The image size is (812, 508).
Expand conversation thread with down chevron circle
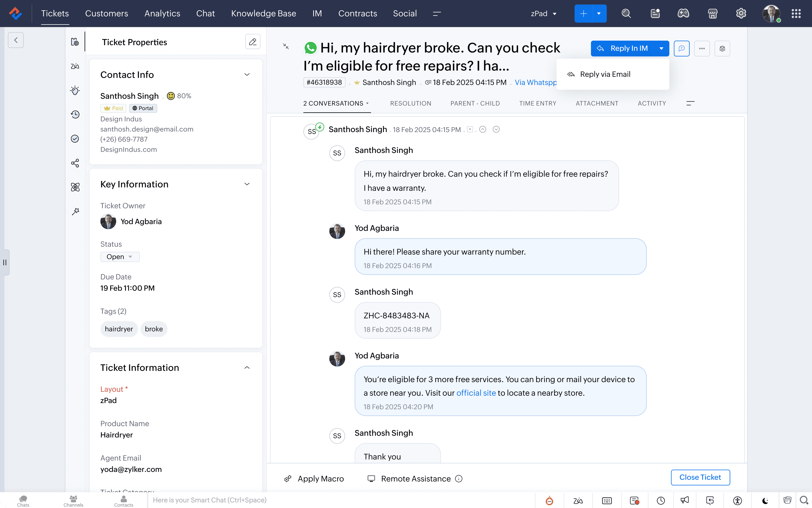tap(496, 129)
